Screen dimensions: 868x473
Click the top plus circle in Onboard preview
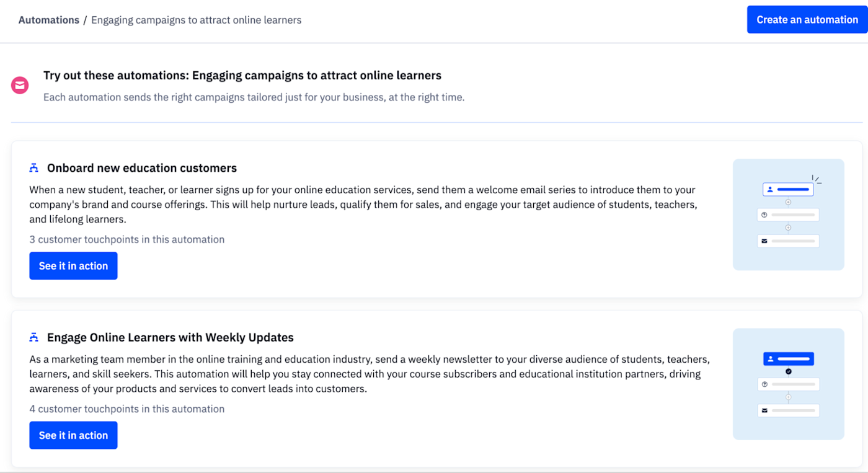coord(789,202)
